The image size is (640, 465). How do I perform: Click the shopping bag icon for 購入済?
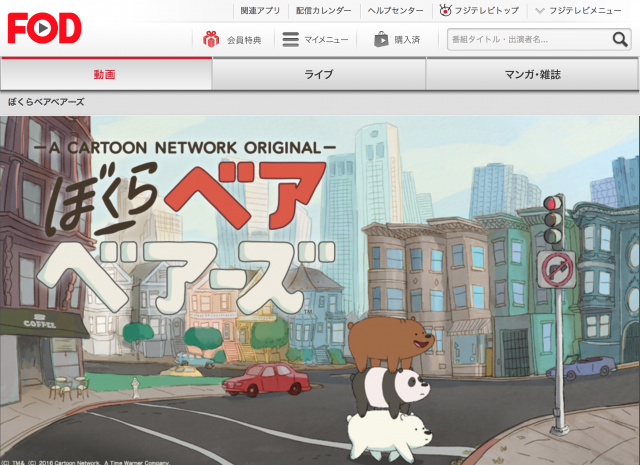click(x=381, y=40)
